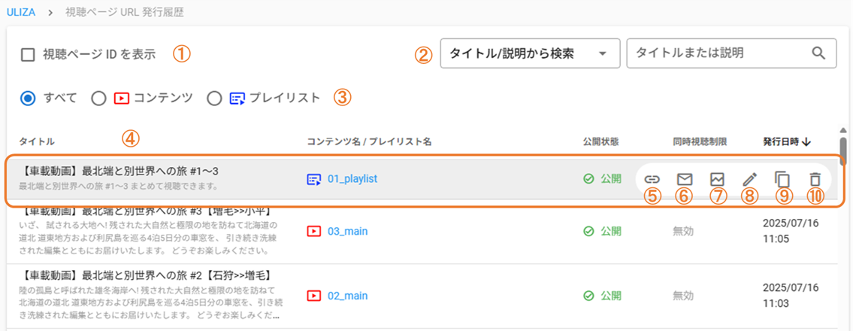Screen dimensions: 868x331
Task: Open the タイトル/説明から検索 dropdown
Action: 530,53
